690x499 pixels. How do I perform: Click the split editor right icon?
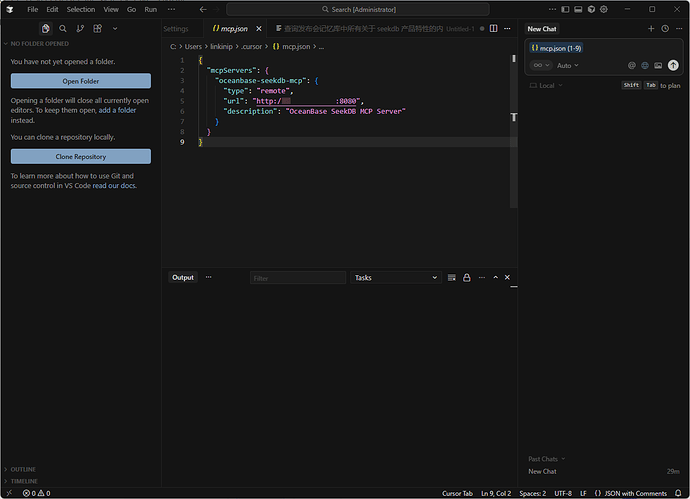click(x=493, y=29)
